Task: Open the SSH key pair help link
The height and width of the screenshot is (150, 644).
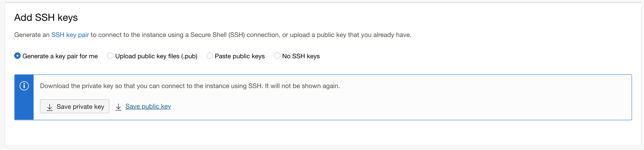Action: [x=70, y=35]
